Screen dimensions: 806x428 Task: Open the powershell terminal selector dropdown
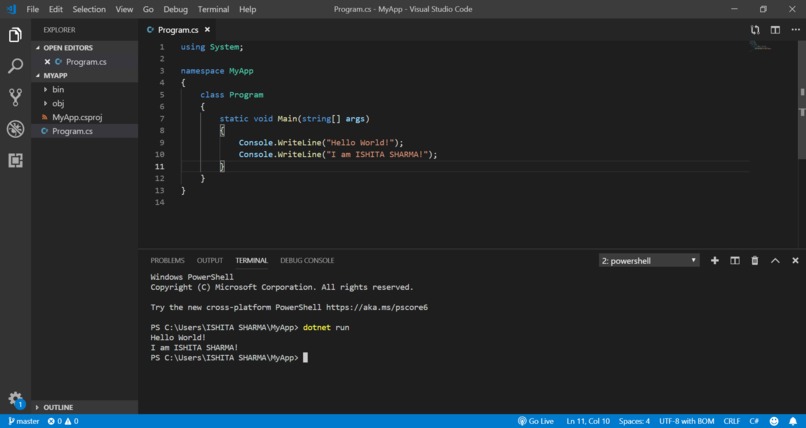pyautogui.click(x=649, y=260)
